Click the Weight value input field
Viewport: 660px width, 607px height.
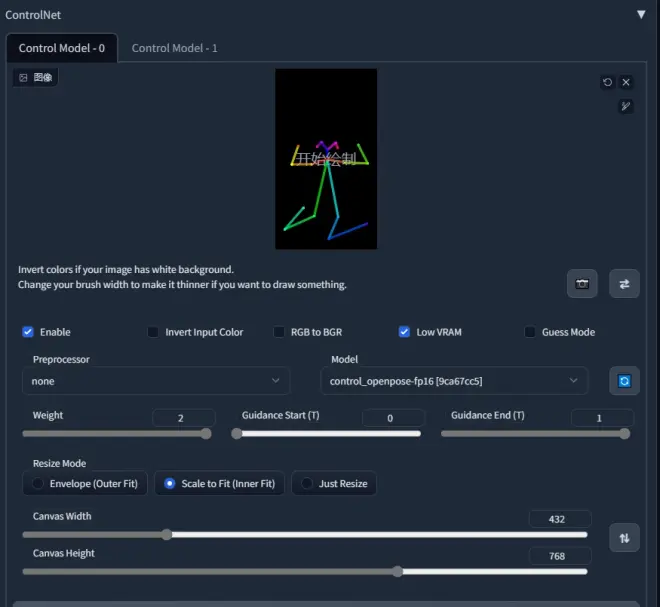pos(183,418)
